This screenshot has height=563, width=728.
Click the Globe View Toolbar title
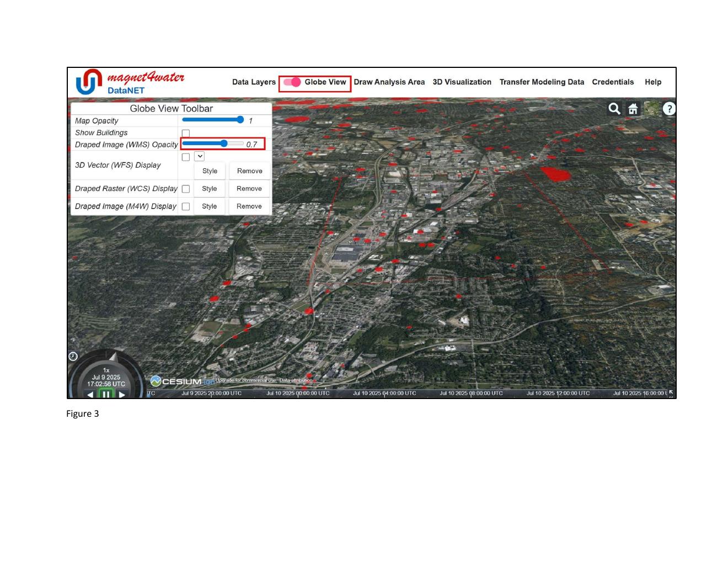tap(171, 109)
